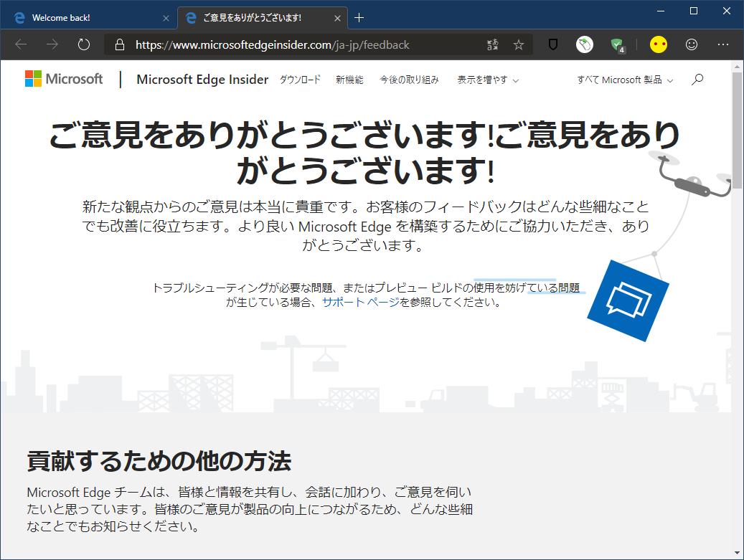Image resolution: width=744 pixels, height=560 pixels.
Task: Add page to favorites using star icon
Action: [517, 44]
